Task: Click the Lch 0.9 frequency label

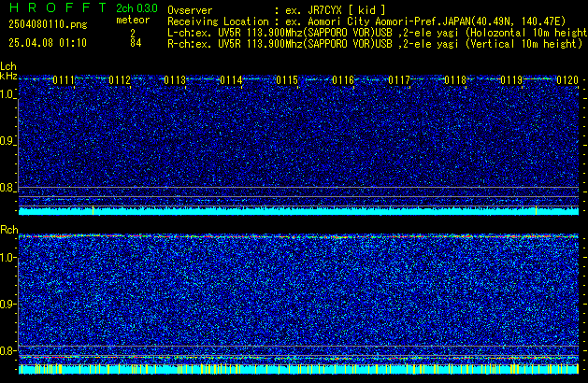Action: point(7,141)
